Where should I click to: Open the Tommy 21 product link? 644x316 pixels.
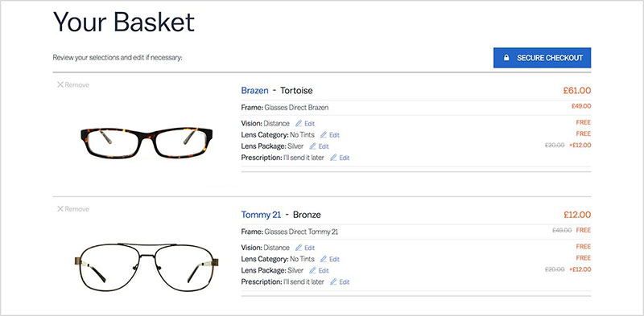tap(261, 215)
